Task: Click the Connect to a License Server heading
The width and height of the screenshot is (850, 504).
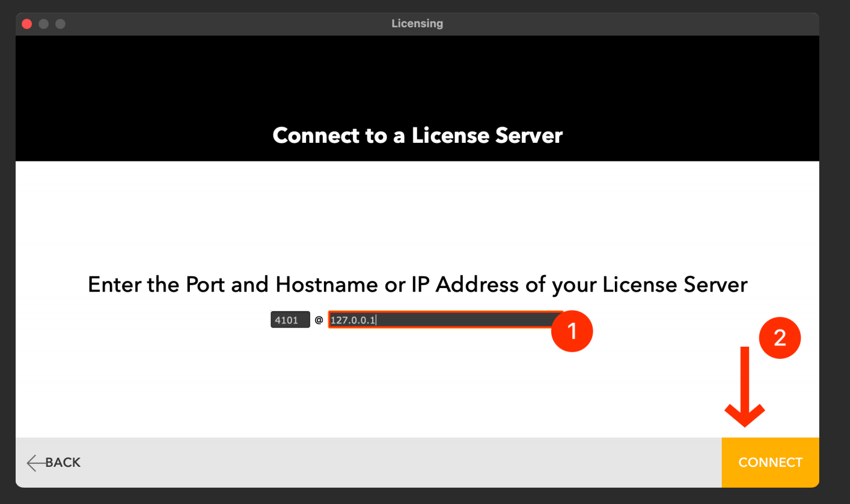Action: [x=417, y=135]
